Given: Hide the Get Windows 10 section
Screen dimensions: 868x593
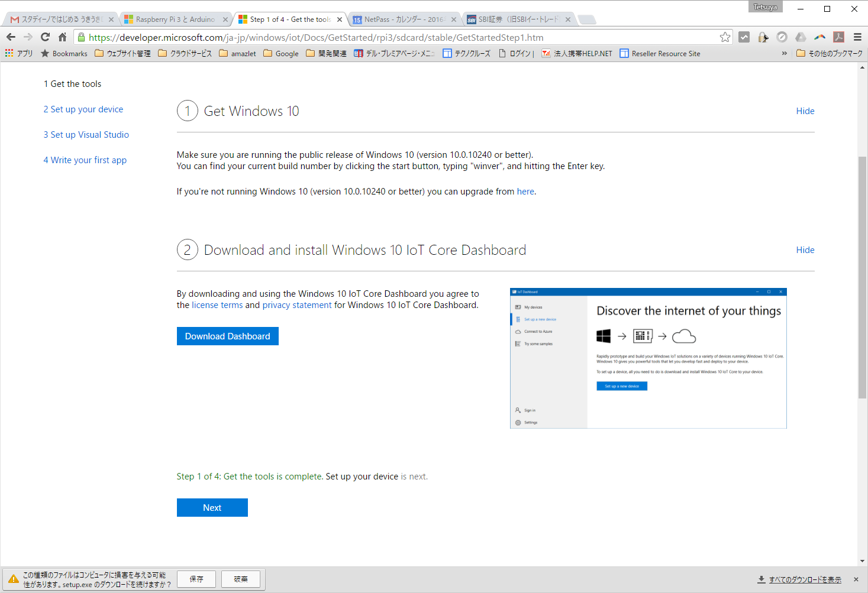Looking at the screenshot, I should [x=805, y=111].
